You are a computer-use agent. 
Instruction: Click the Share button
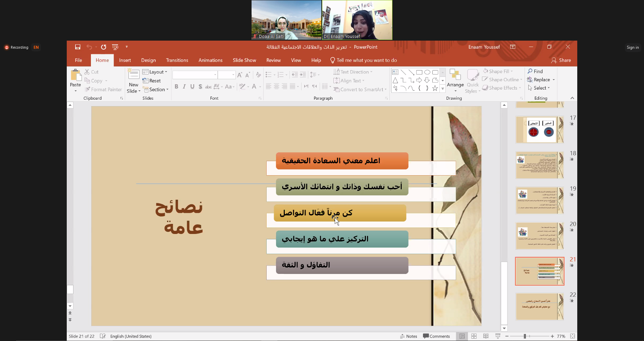pyautogui.click(x=561, y=60)
